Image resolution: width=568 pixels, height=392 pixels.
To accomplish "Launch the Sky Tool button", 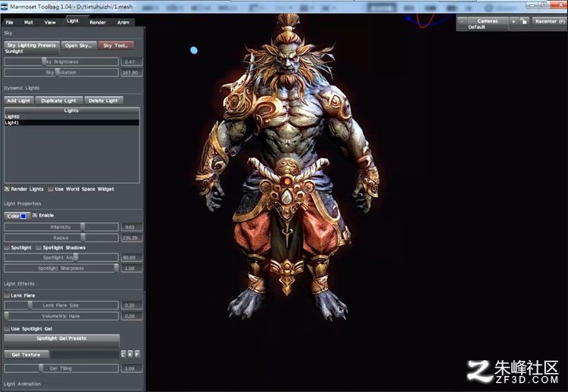I will coord(116,45).
